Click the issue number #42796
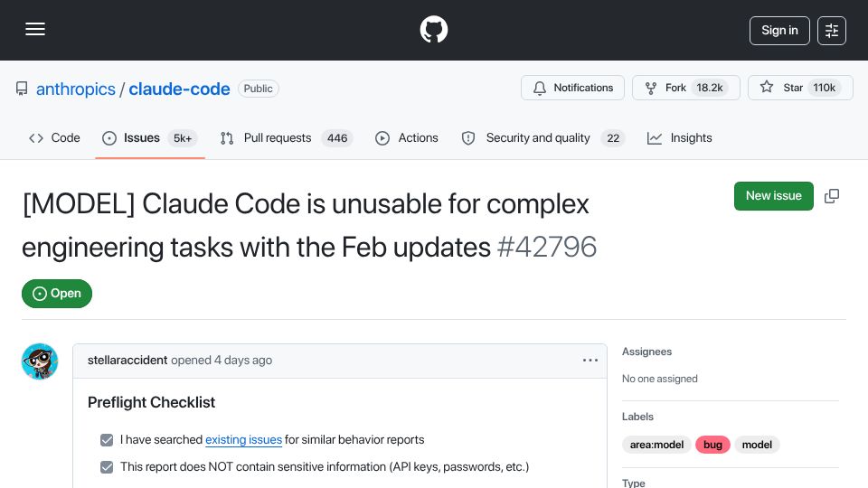Viewport: 868px width, 488px height. (547, 247)
